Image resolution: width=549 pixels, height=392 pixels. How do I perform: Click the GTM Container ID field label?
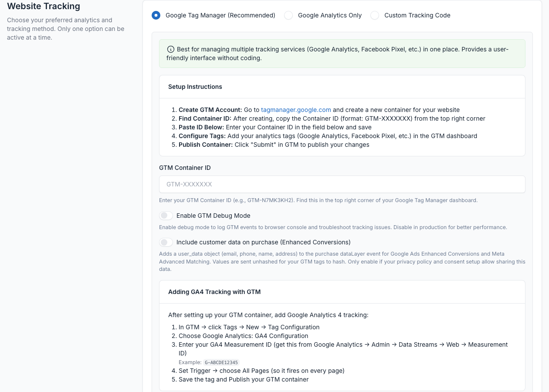click(185, 168)
